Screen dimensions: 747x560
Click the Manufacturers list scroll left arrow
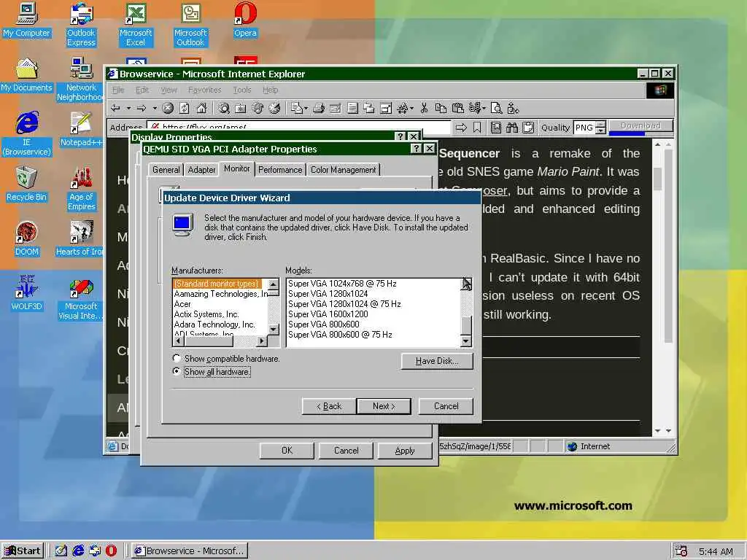[x=178, y=341]
